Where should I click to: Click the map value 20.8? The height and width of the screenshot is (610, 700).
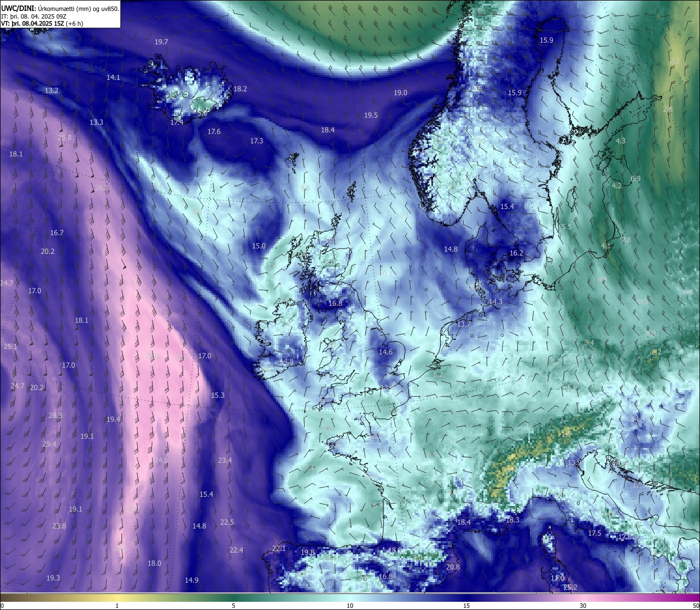click(453, 567)
